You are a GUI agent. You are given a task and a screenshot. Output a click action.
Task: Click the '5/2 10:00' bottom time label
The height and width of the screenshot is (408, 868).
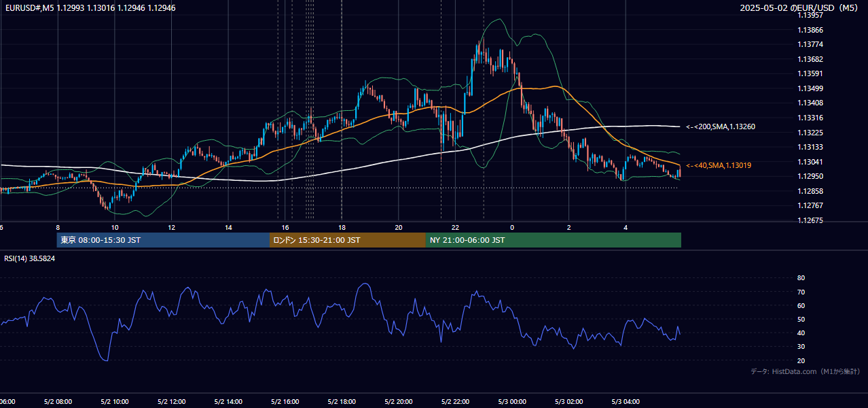114,402
